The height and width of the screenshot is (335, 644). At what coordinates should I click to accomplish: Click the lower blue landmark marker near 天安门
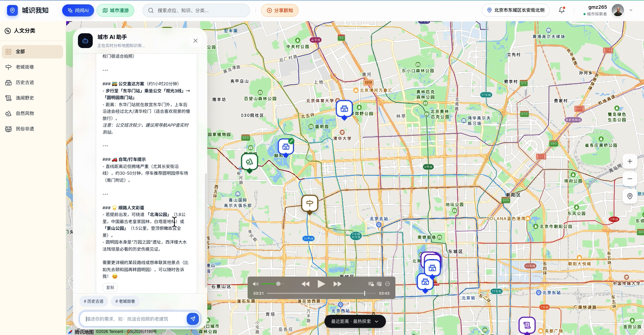[425, 282]
